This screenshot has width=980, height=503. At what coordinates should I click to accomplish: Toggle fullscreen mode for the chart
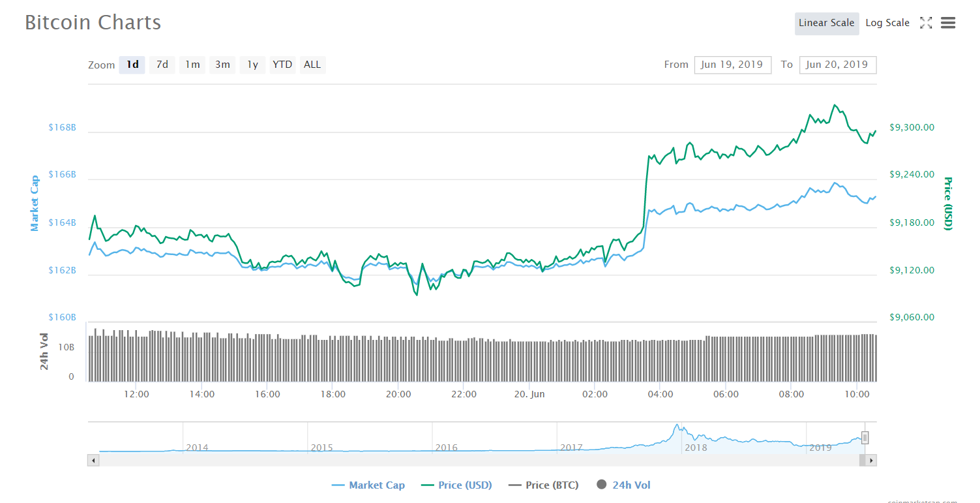pyautogui.click(x=926, y=23)
